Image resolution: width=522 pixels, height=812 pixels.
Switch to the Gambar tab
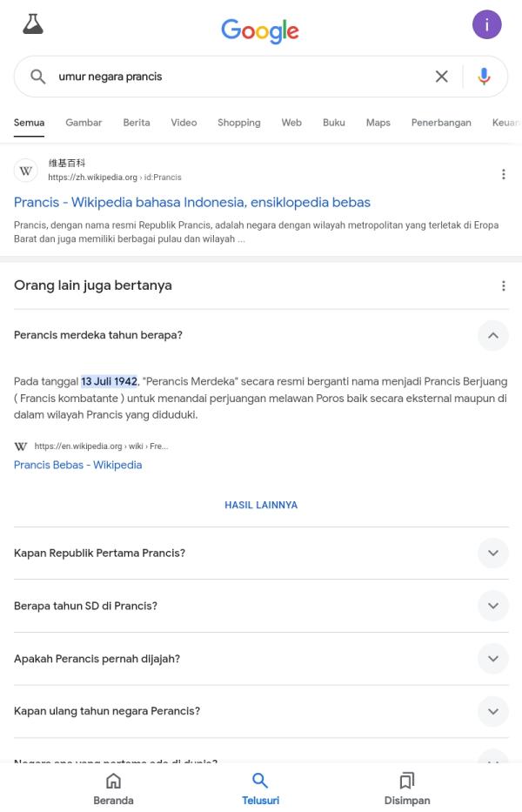[84, 123]
